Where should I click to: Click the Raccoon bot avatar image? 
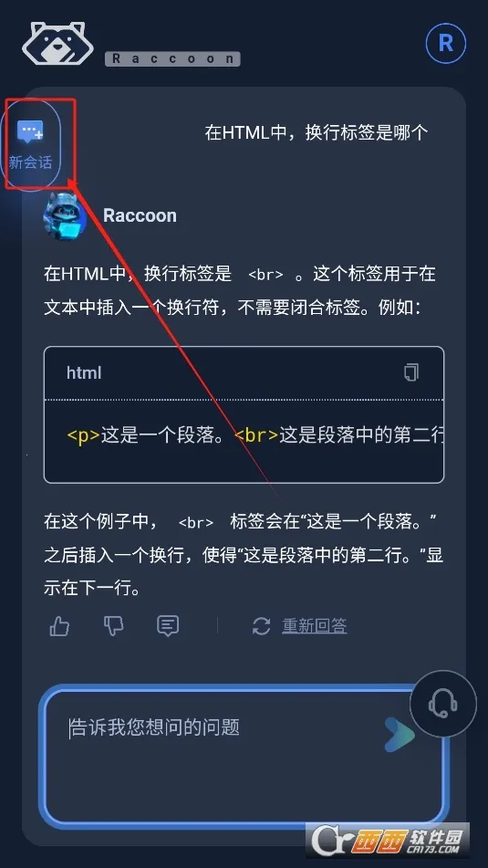tap(65, 216)
